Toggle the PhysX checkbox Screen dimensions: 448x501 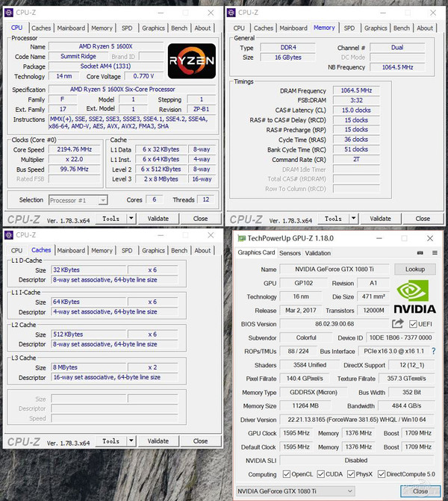point(351,474)
